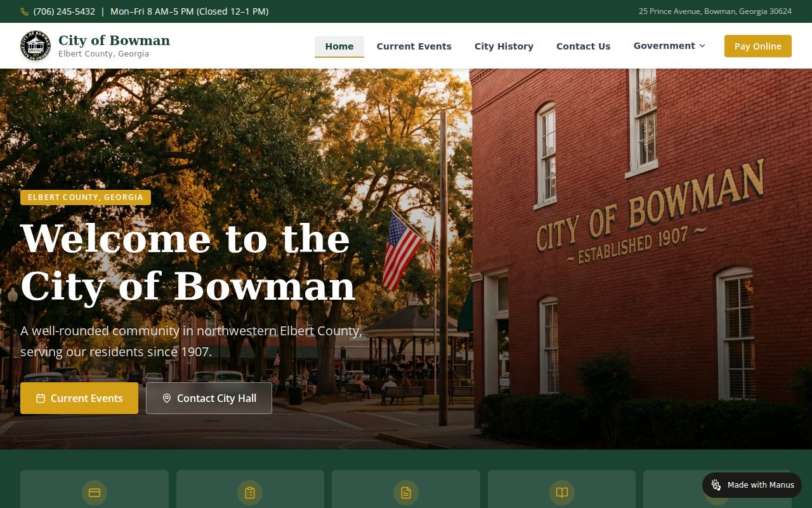Viewport: 812px width, 508px height.
Task: Navigate to Contact Us
Action: pyautogui.click(x=583, y=46)
